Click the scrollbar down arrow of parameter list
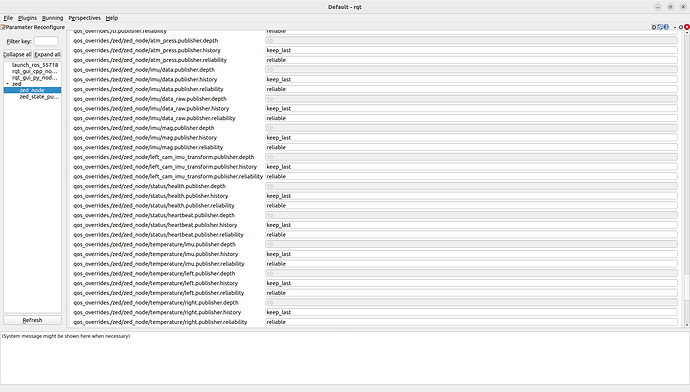The width and height of the screenshot is (690, 392). (x=687, y=325)
